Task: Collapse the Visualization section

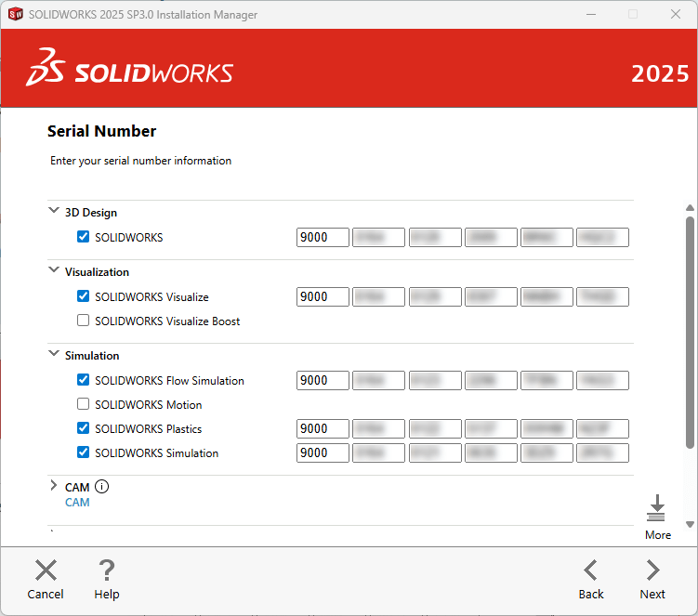Action: coord(54,269)
